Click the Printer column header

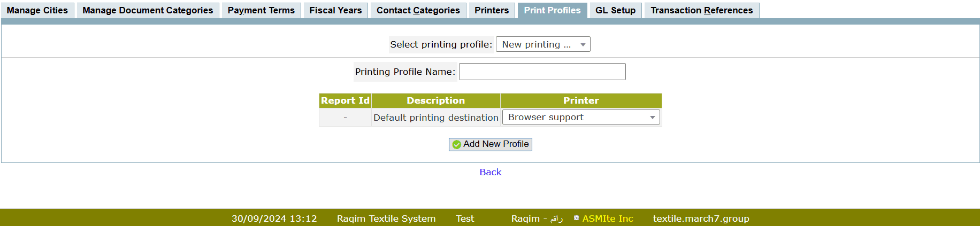click(x=581, y=100)
